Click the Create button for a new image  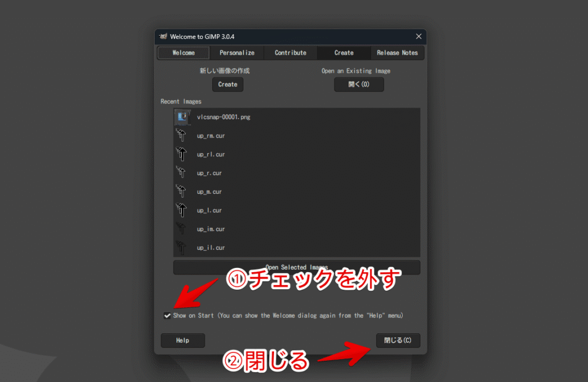(x=228, y=84)
